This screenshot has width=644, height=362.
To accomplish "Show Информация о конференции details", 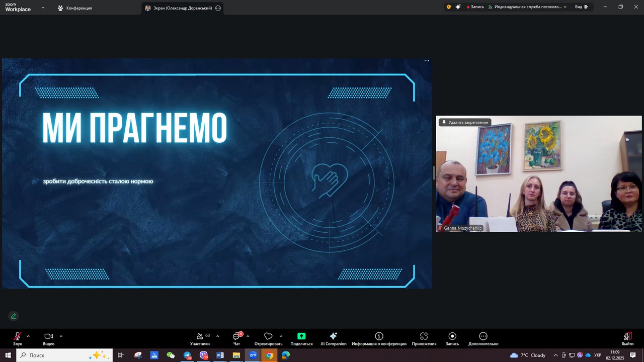I will pyautogui.click(x=379, y=337).
